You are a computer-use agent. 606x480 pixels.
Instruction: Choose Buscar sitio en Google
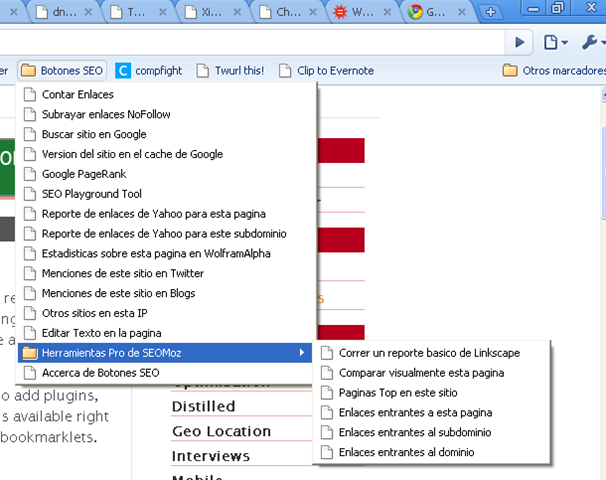(x=167, y=134)
